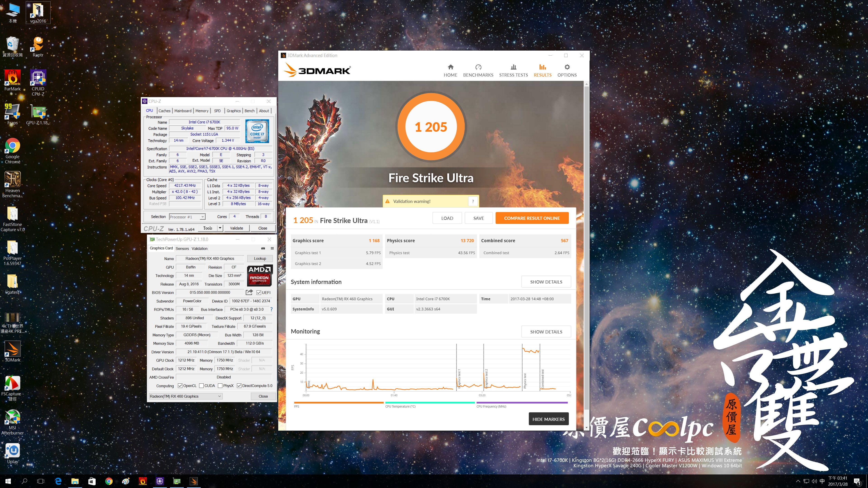
Task: Click the Close button in CPU-Z
Action: (262, 228)
